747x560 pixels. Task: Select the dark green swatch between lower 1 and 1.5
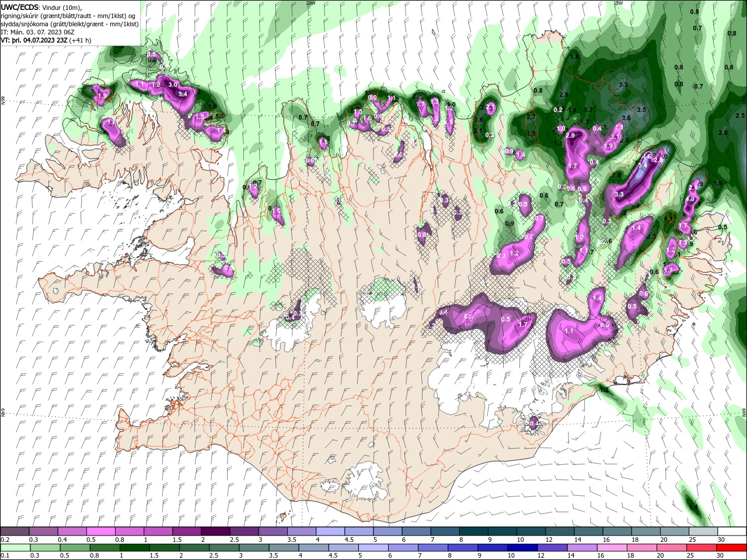(x=135, y=548)
